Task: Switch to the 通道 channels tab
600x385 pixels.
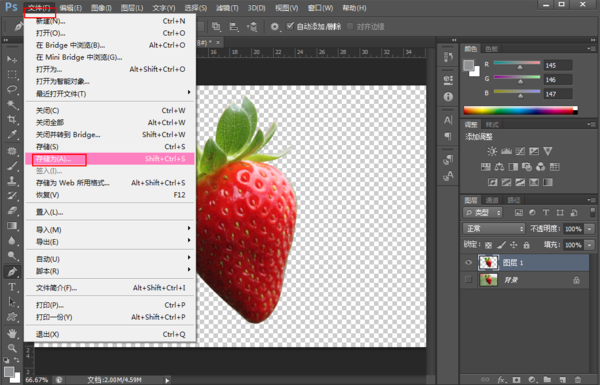Action: (x=492, y=200)
